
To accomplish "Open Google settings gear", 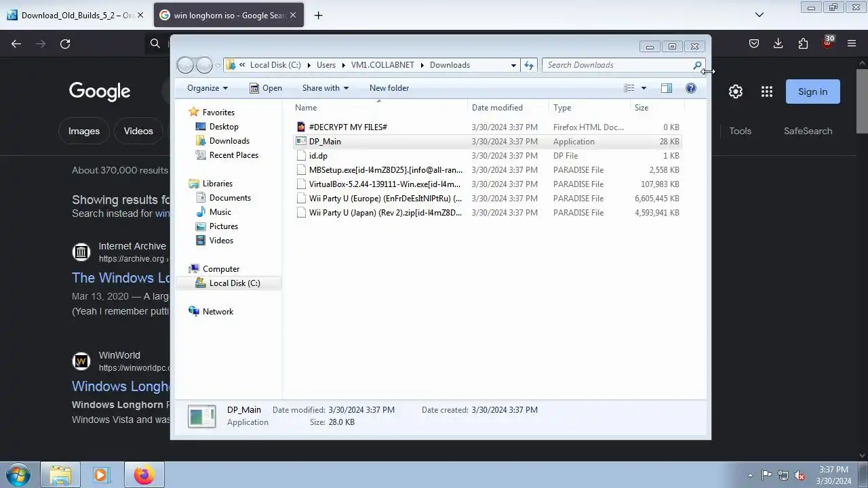I will [x=736, y=91].
